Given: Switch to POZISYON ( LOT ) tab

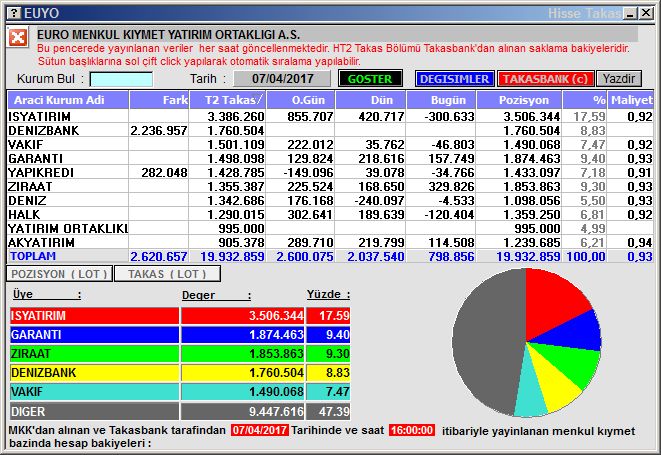Looking at the screenshot, I should coord(59,274).
